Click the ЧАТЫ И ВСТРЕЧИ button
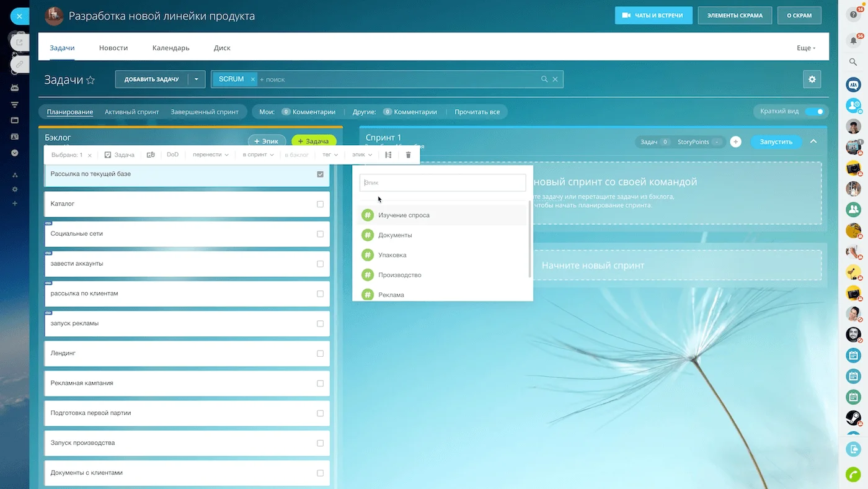Image resolution: width=868 pixels, height=489 pixels. [x=652, y=16]
